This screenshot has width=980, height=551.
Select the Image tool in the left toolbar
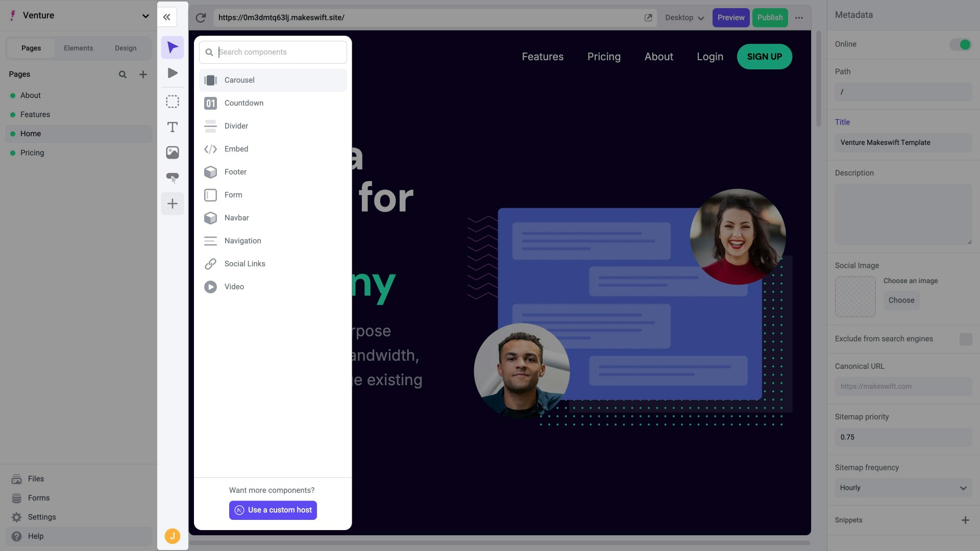click(x=173, y=152)
